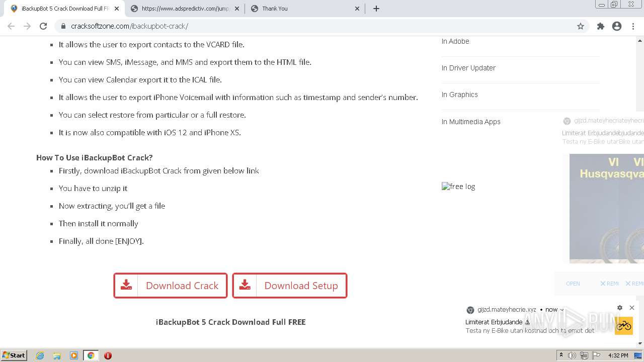Click the Husqvarna e-bike ad image
Viewport: 644px width, 362px height.
607,208
